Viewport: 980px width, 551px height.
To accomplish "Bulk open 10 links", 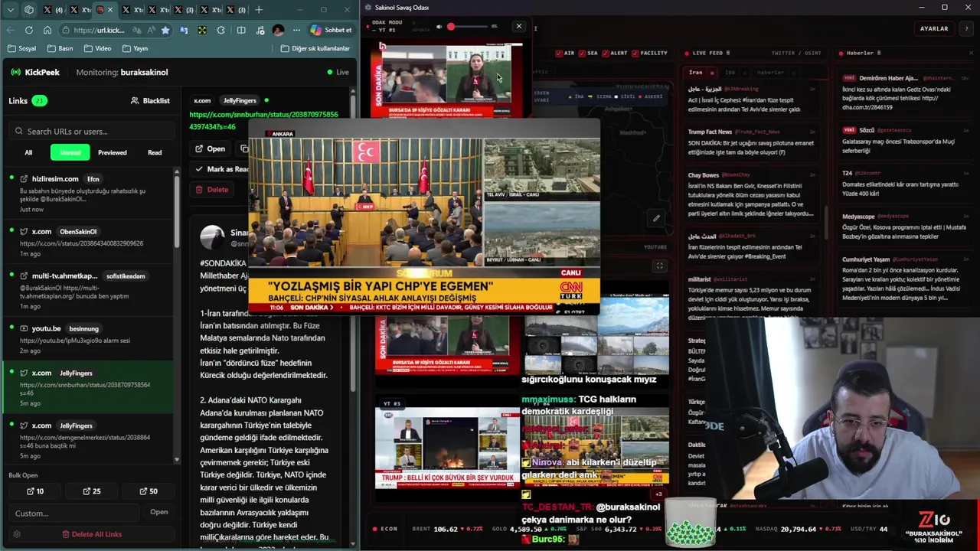I will 35,491.
